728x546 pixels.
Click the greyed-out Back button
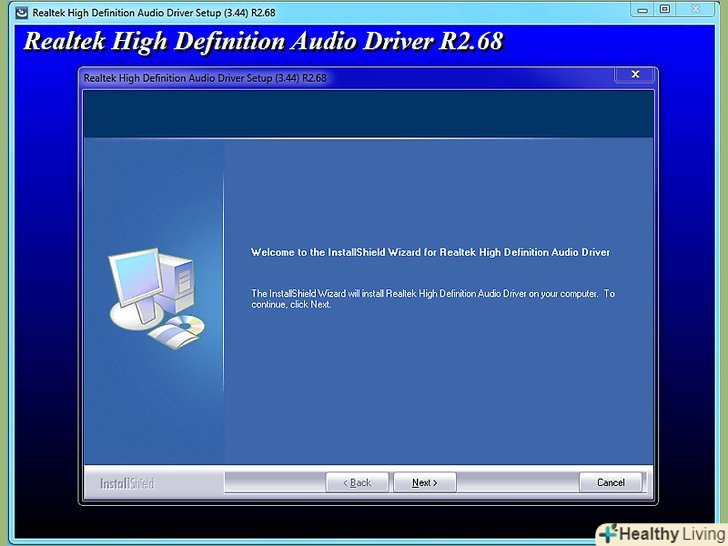coord(357,482)
